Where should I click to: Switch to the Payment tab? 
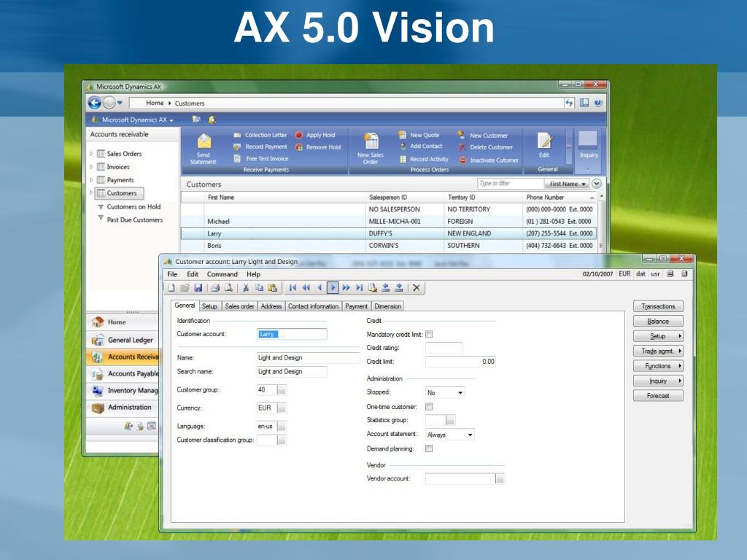(x=356, y=306)
